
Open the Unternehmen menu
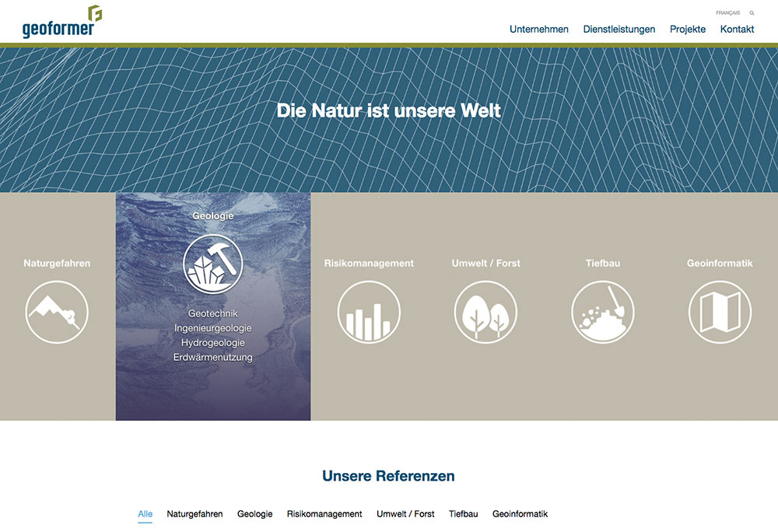[x=539, y=30]
